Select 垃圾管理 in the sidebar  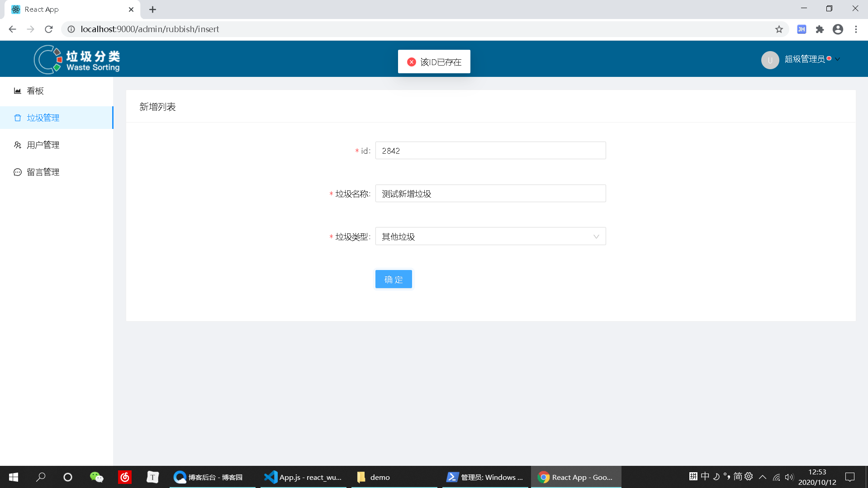pos(57,118)
